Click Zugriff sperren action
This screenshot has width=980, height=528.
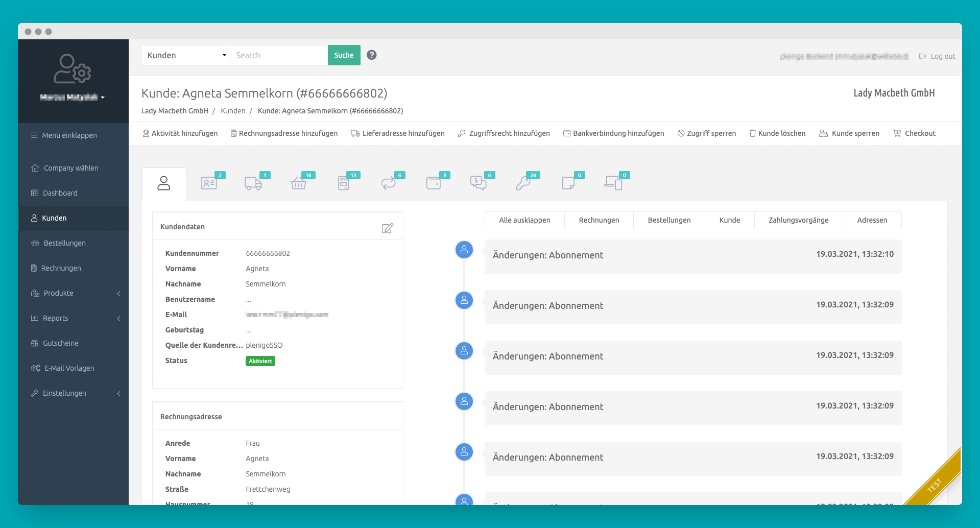(x=707, y=133)
